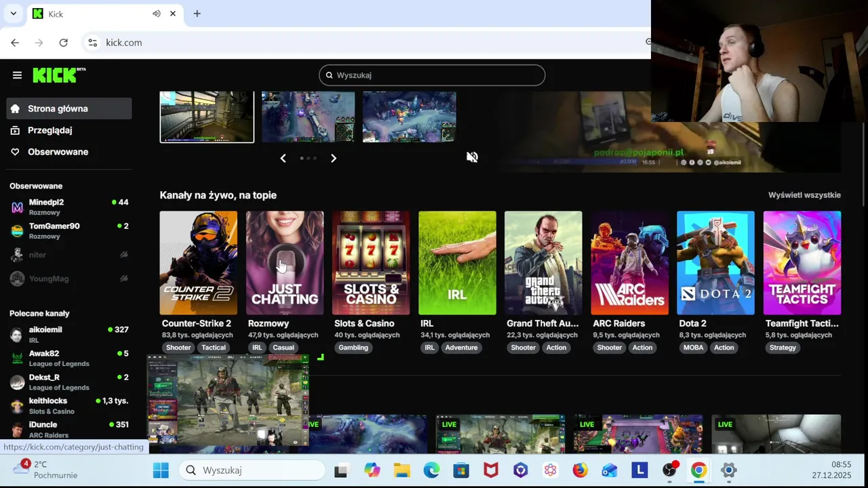Click Casual tag under Rozmowy
Viewport: 868px width, 488px height.
click(283, 348)
